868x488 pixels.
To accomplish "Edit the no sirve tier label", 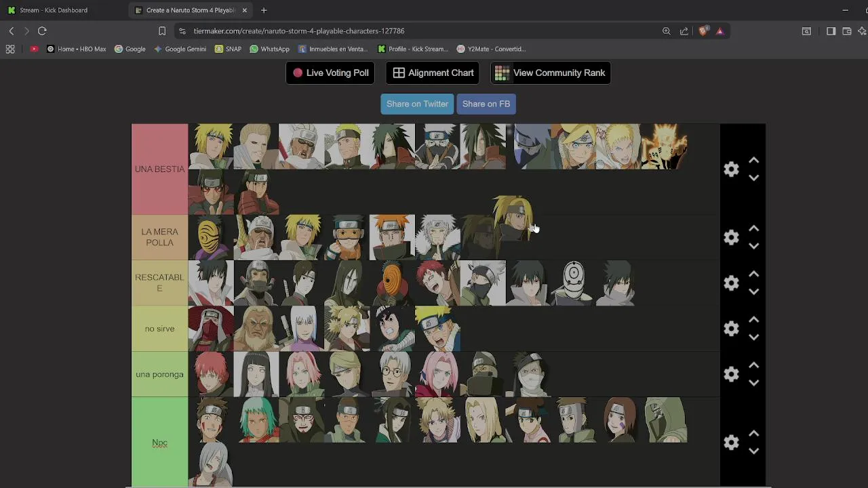I will click(159, 328).
